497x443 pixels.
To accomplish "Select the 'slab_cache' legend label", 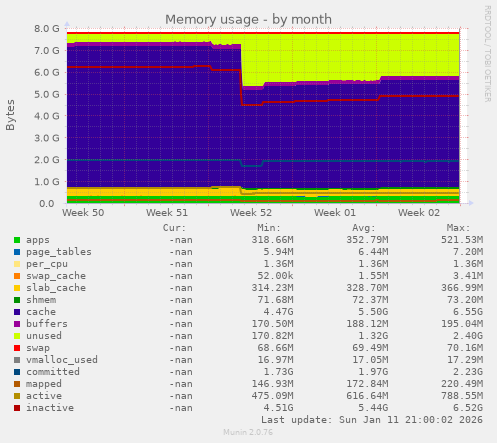I will (x=56, y=288).
